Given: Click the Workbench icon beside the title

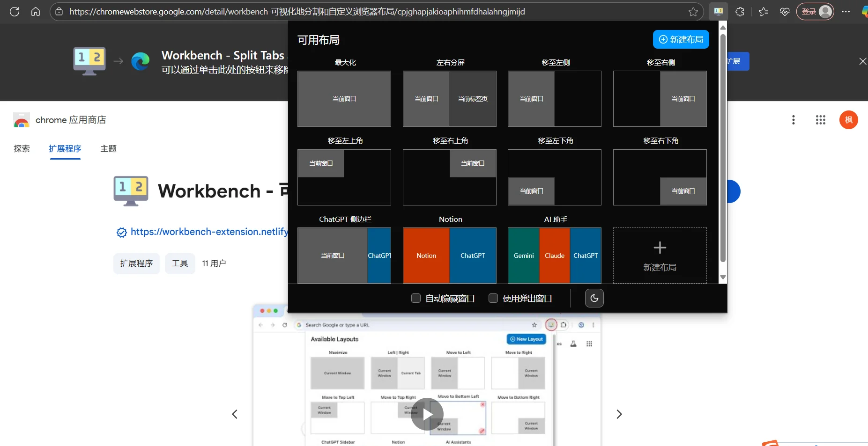Looking at the screenshot, I should click(131, 191).
